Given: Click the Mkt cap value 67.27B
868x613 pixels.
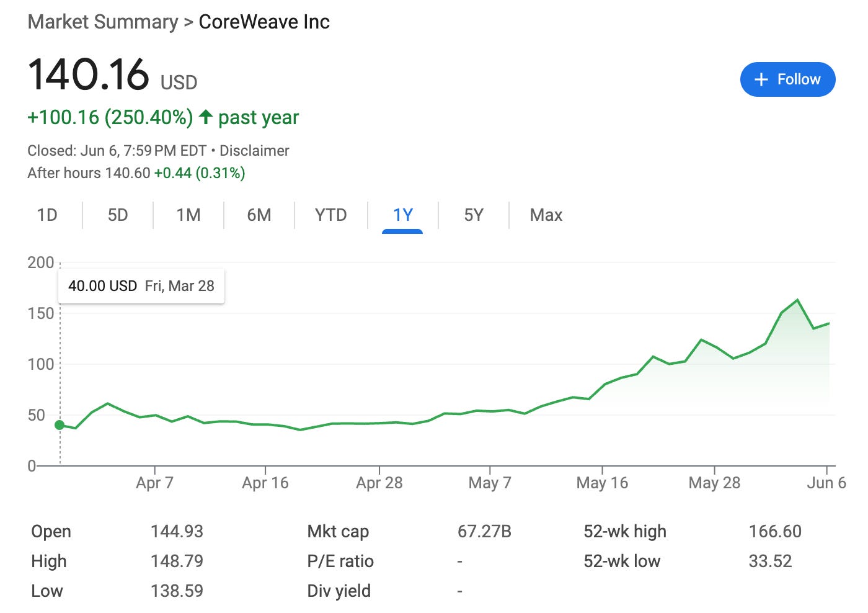Looking at the screenshot, I should [x=484, y=532].
